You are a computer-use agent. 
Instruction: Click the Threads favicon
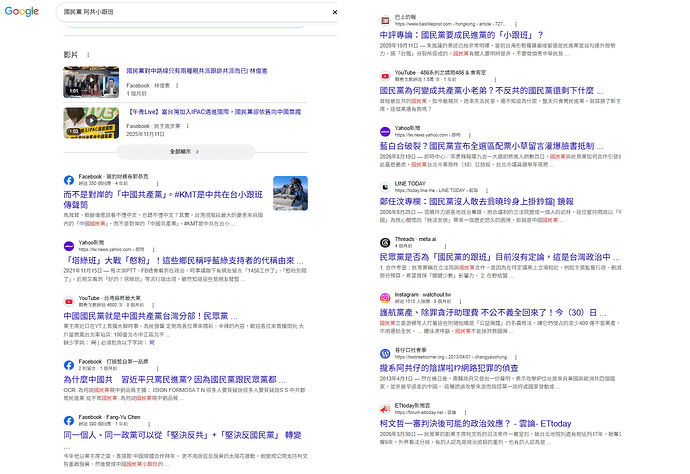[385, 243]
